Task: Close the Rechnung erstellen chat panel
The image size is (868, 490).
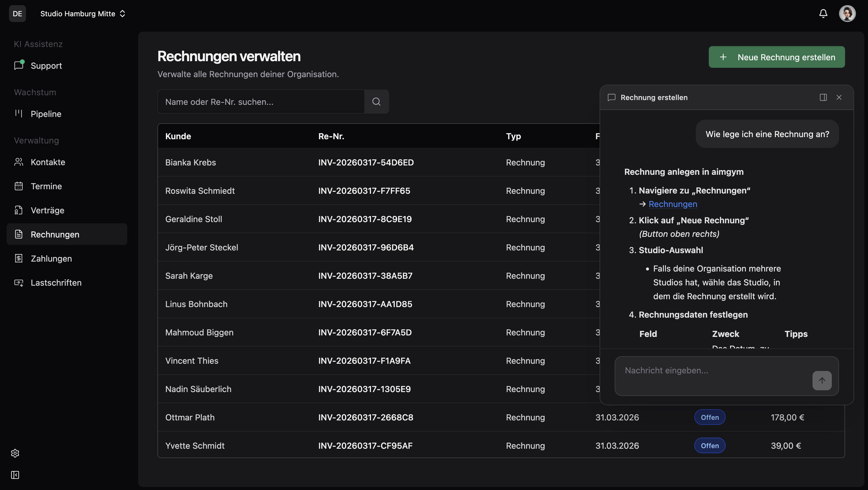Action: [839, 97]
